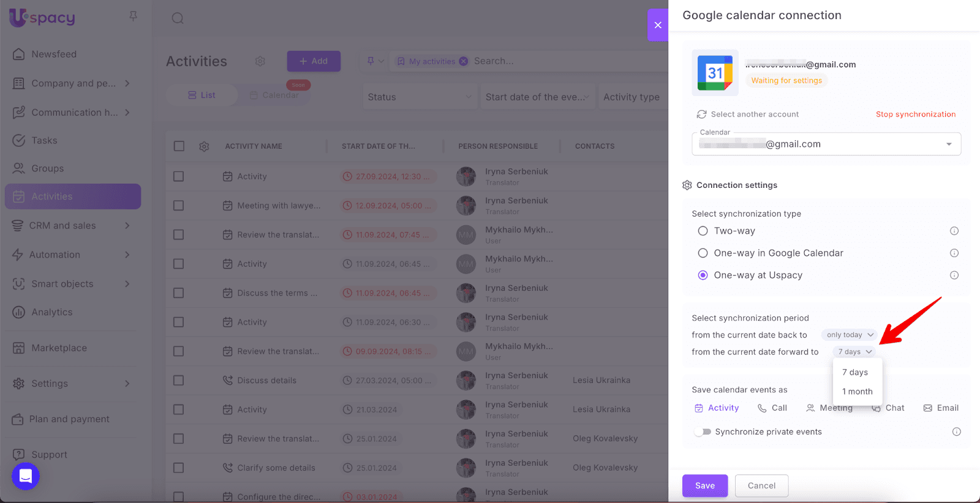Choose One-way in Google Calendar option
Viewport: 980px width, 503px height.
tap(703, 253)
